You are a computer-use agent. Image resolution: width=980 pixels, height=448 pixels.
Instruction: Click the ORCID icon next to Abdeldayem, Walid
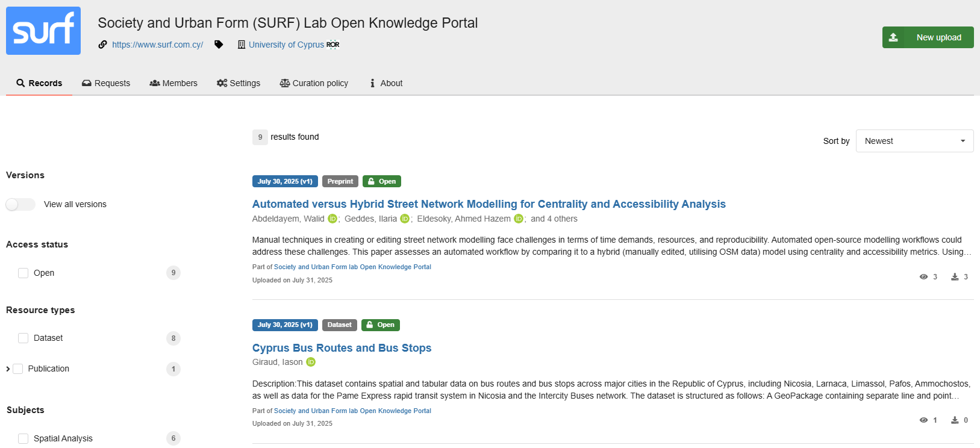click(332, 219)
